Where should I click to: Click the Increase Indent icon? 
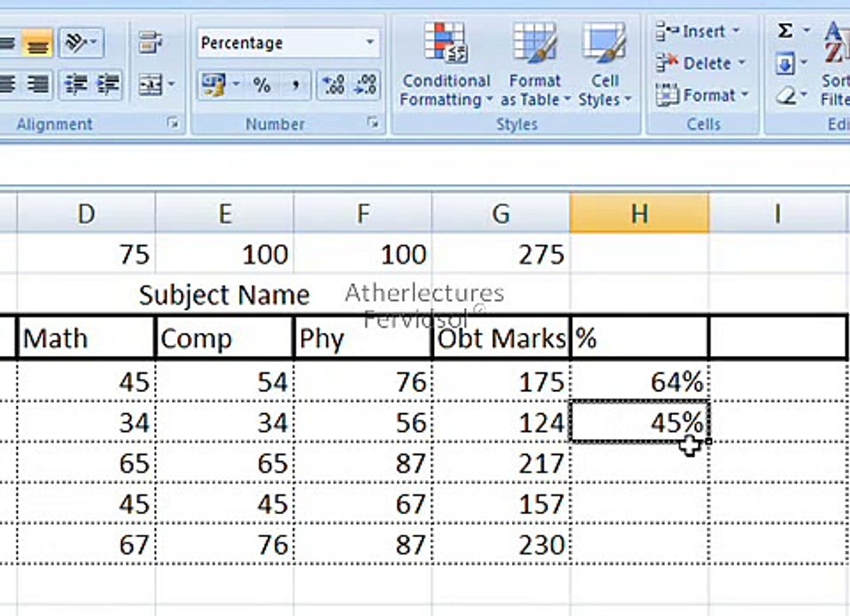pos(107,84)
